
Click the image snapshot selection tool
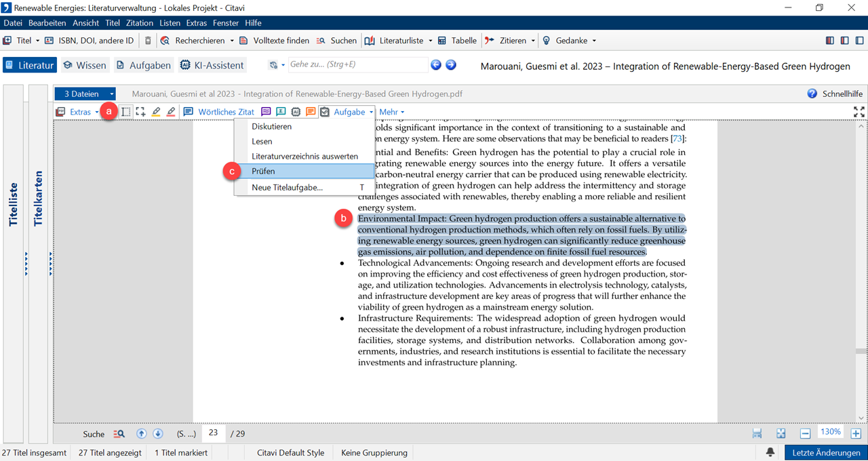[140, 112]
